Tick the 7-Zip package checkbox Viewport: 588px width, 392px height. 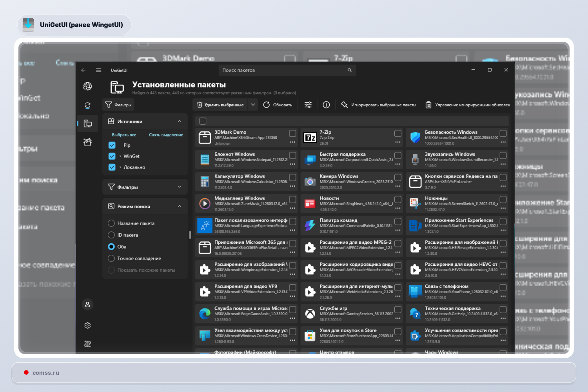pyautogui.click(x=397, y=133)
